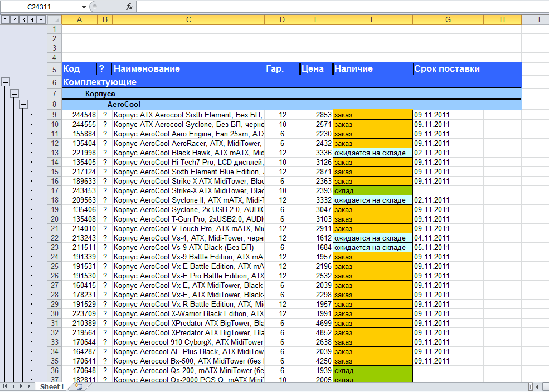Go to previous sheet navigation arrow
This screenshot has width=549, height=392.
pos(13,386)
